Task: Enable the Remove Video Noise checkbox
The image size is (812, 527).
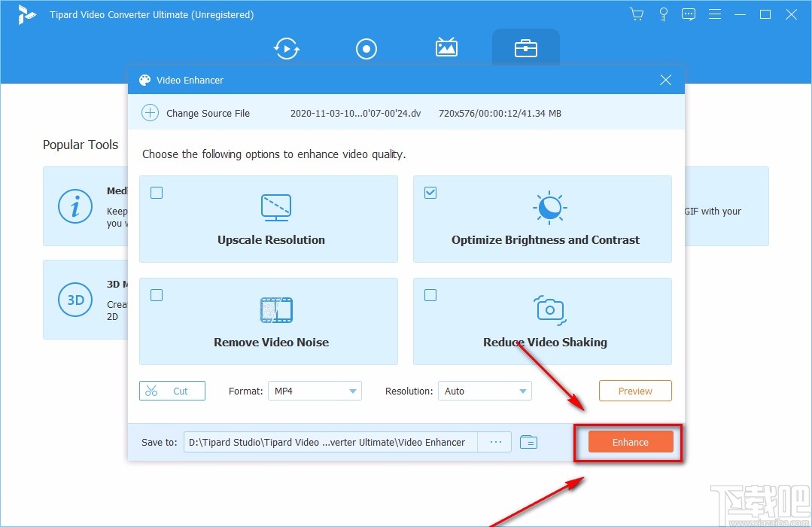Action: coord(157,295)
